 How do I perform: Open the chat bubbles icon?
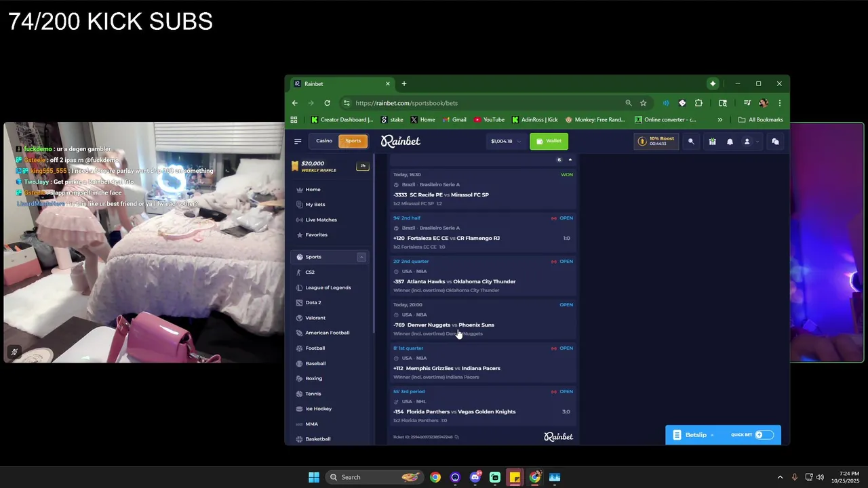(775, 142)
